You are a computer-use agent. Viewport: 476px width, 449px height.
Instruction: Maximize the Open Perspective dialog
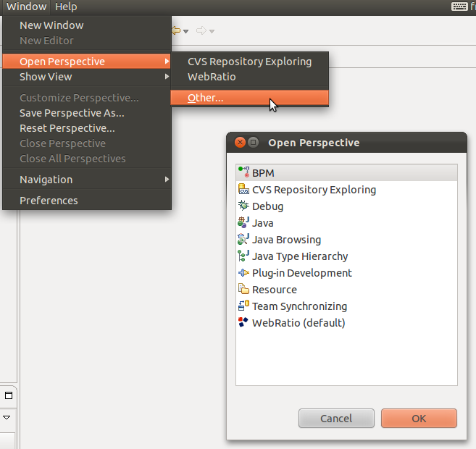(x=253, y=142)
